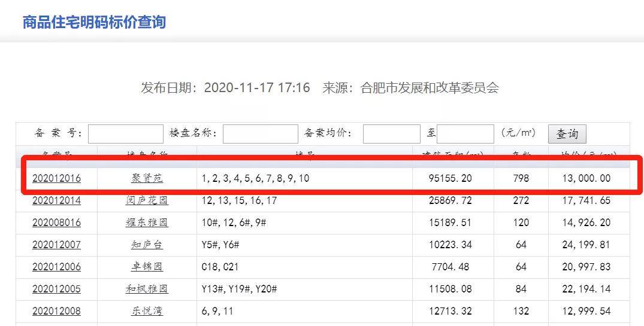This screenshot has height=326, width=644.
Task: Click the 乐悦湾 property name
Action: tap(147, 311)
